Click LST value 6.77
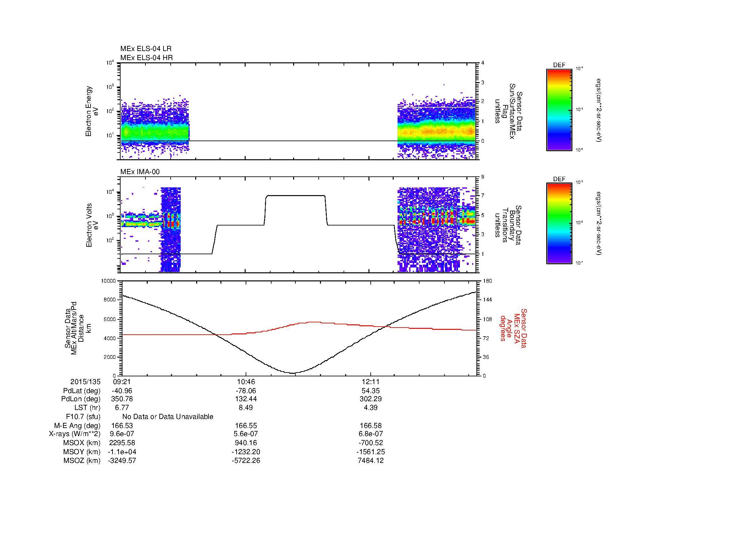 (x=122, y=408)
